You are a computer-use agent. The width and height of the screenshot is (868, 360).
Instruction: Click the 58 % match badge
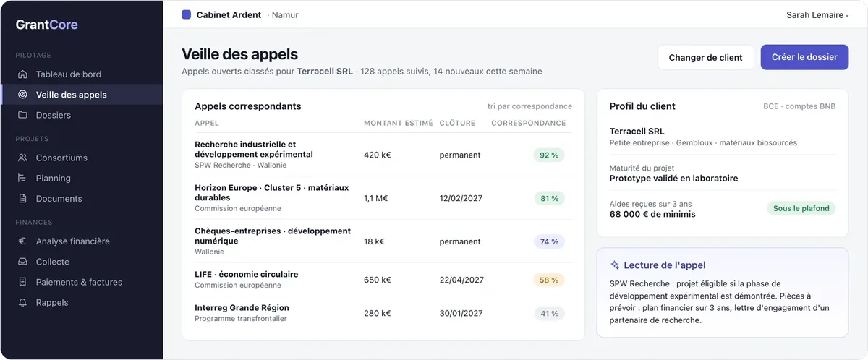point(550,280)
